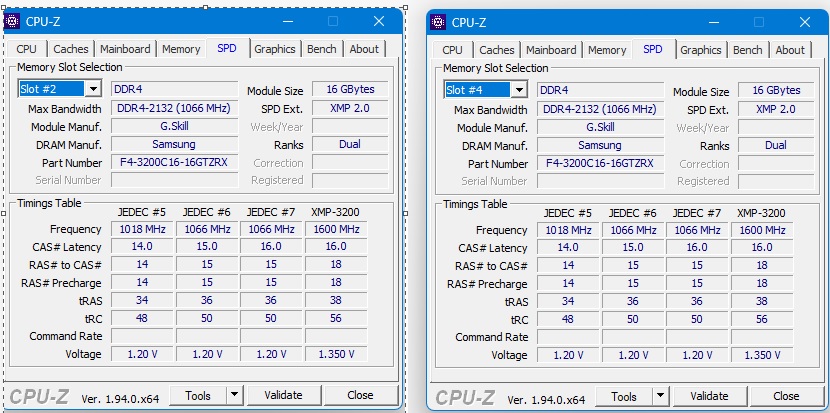The width and height of the screenshot is (830, 413).
Task: Click the Part Number field in right window
Action: click(x=600, y=163)
